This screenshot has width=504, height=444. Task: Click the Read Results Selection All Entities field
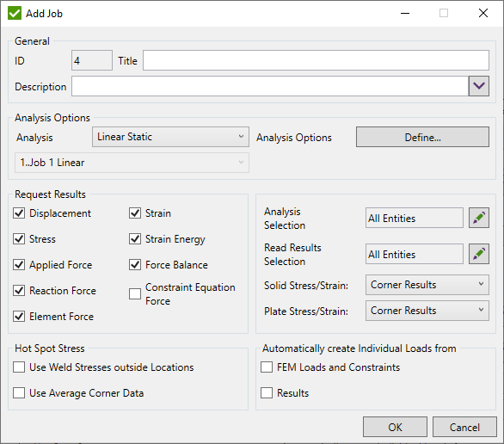point(415,254)
